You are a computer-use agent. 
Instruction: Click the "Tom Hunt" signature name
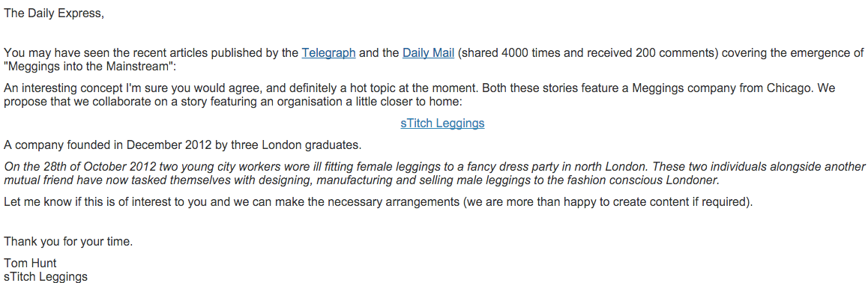(x=30, y=263)
